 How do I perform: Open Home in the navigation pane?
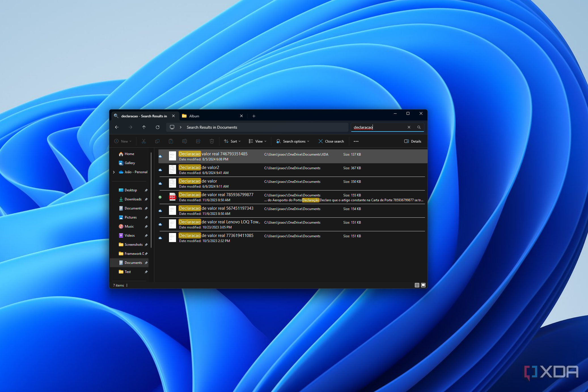(129, 154)
